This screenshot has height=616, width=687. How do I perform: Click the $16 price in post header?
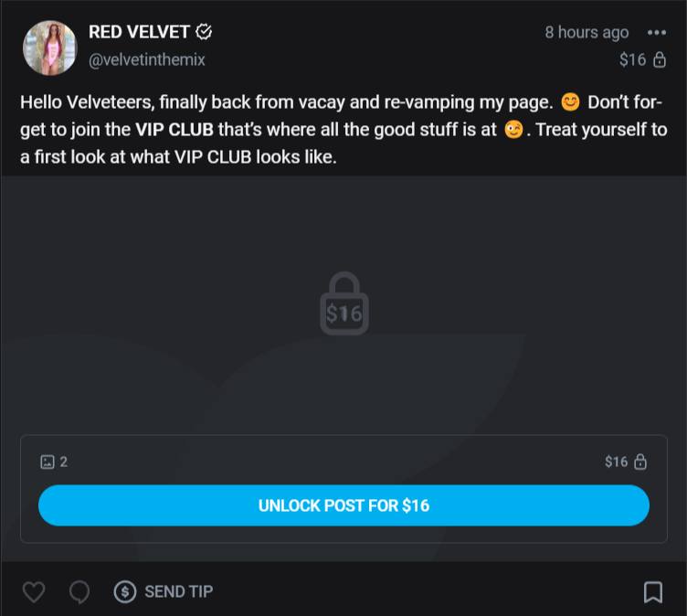(x=632, y=59)
